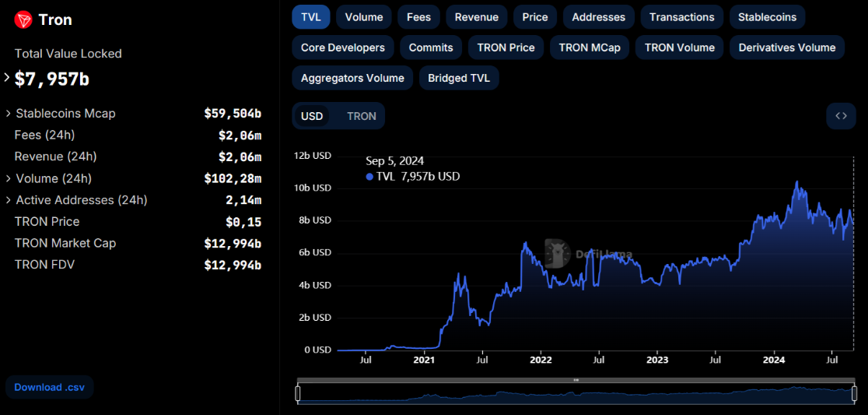This screenshot has width=868, height=415.
Task: Click the TVL peak in early 2024
Action: (796, 181)
